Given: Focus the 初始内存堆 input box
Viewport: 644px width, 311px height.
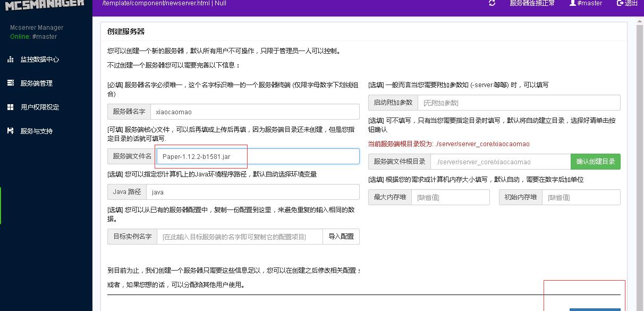Looking at the screenshot, I should coord(581,197).
